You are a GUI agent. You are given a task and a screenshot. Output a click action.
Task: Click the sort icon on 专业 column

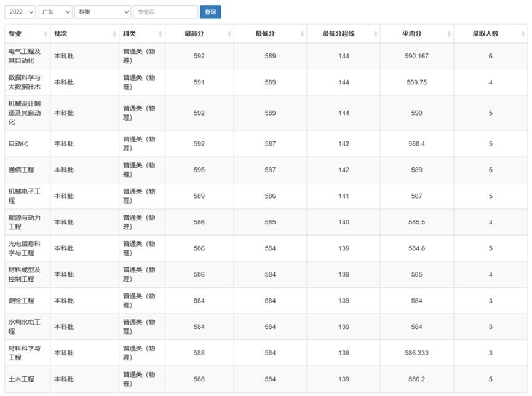43,34
